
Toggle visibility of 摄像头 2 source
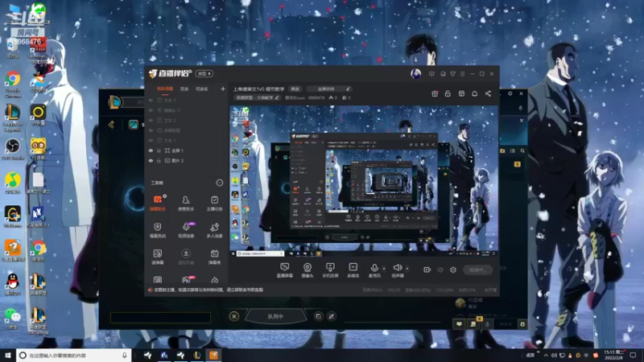151,110
